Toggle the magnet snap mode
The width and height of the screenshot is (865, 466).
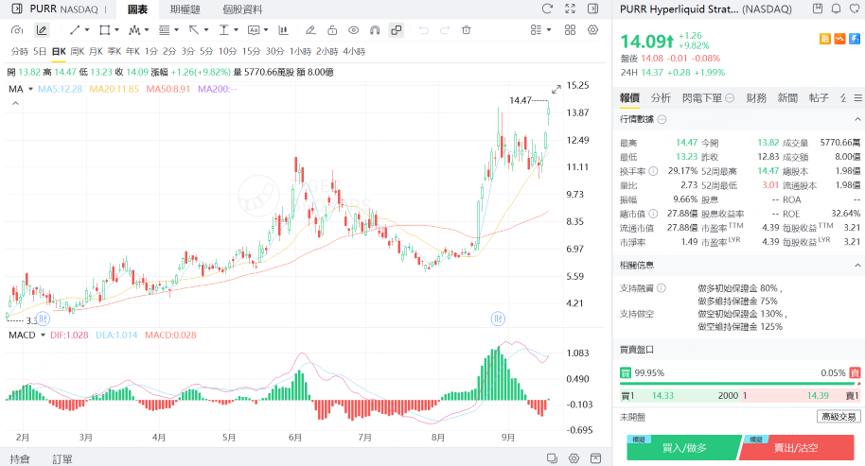(x=375, y=30)
